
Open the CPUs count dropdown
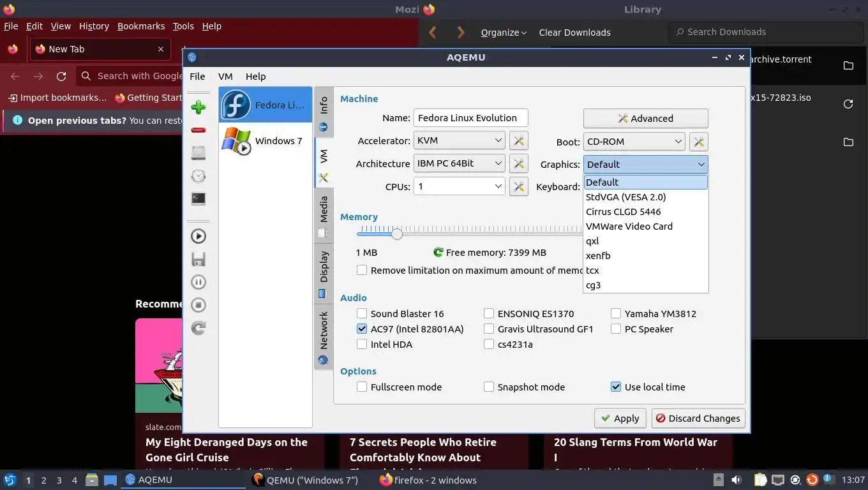(459, 186)
